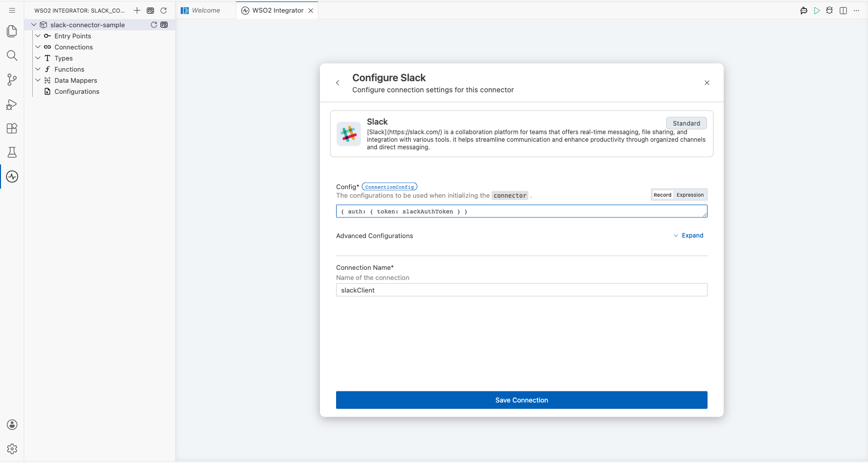868x463 pixels.
Task: Go back using dialog back arrow
Action: click(338, 83)
